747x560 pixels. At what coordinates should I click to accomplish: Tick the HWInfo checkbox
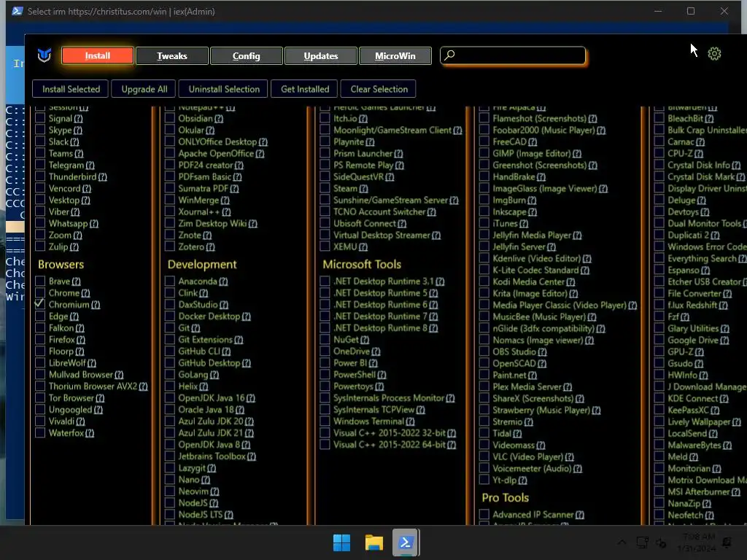(x=659, y=375)
